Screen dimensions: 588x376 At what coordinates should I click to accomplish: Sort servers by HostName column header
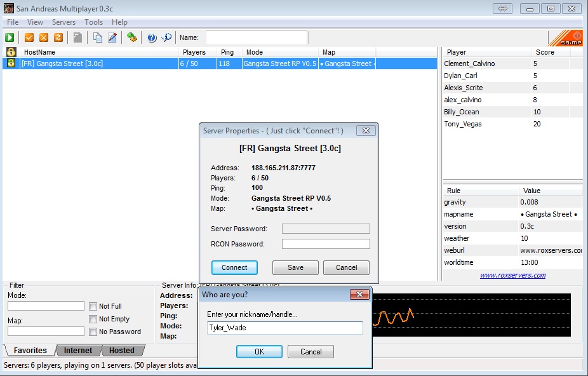click(99, 52)
